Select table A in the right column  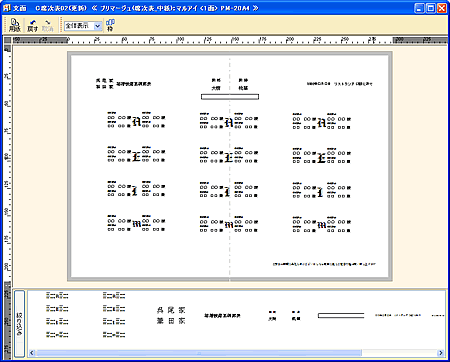pyautogui.click(x=321, y=121)
